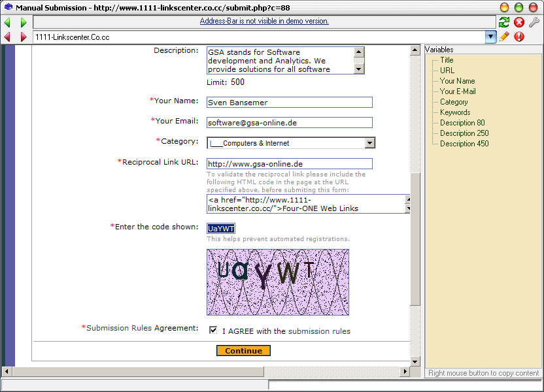
Task: Open settings via the wrench icon
Action: pyautogui.click(x=534, y=22)
